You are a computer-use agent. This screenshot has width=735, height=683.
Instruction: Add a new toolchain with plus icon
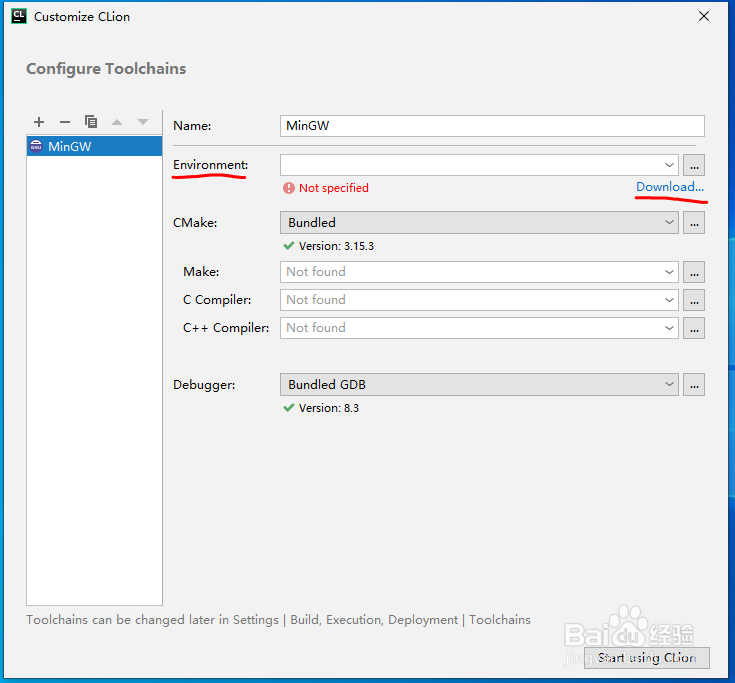pos(39,122)
